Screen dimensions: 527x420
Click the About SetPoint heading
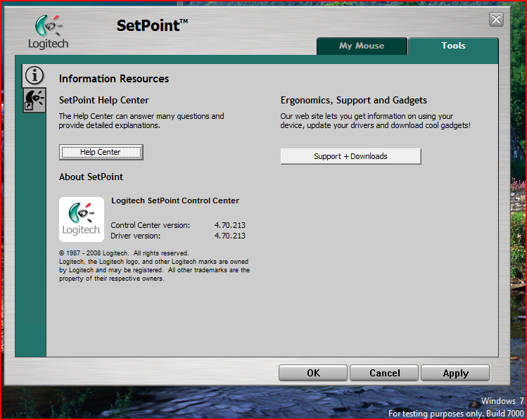point(91,177)
